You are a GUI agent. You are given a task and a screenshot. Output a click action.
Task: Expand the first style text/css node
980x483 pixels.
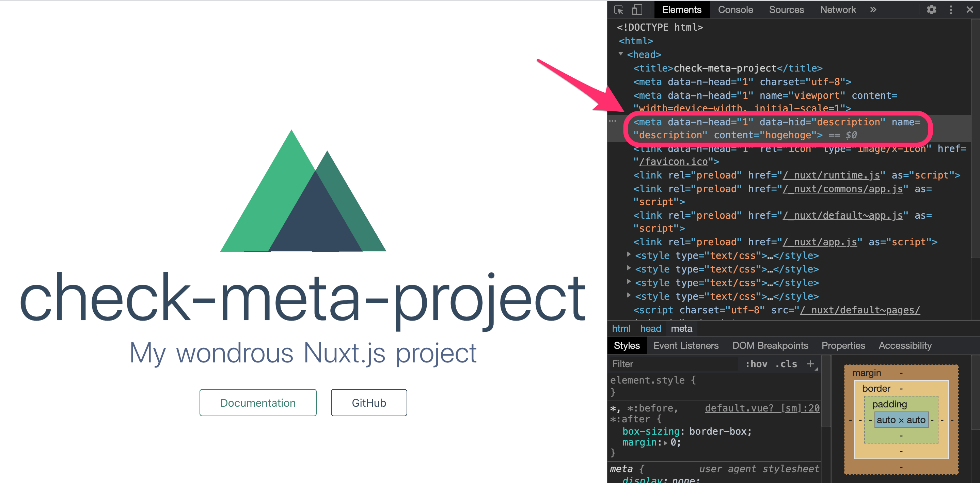(629, 254)
